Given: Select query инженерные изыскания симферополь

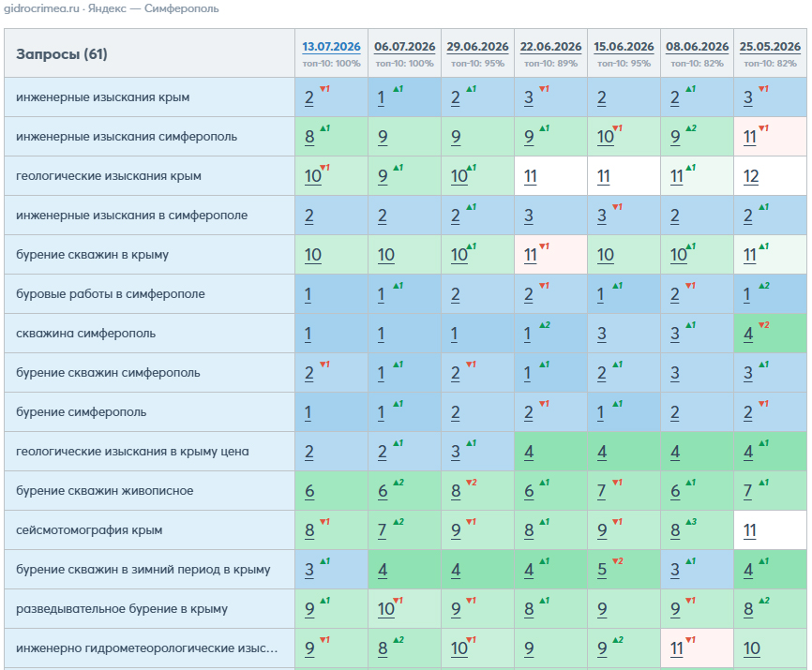Looking at the screenshot, I should point(127,137).
